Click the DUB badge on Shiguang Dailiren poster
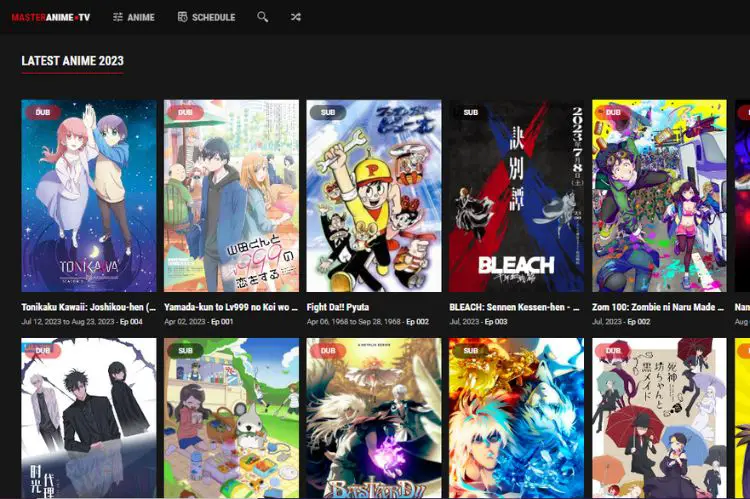This screenshot has width=750, height=499. [43, 351]
